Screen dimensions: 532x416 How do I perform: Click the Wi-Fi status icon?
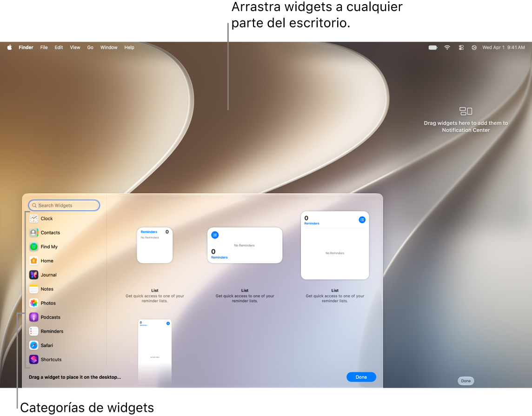pyautogui.click(x=447, y=47)
